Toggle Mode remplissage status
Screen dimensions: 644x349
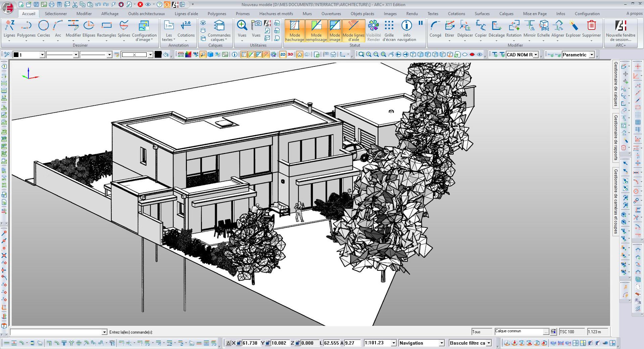tap(316, 30)
